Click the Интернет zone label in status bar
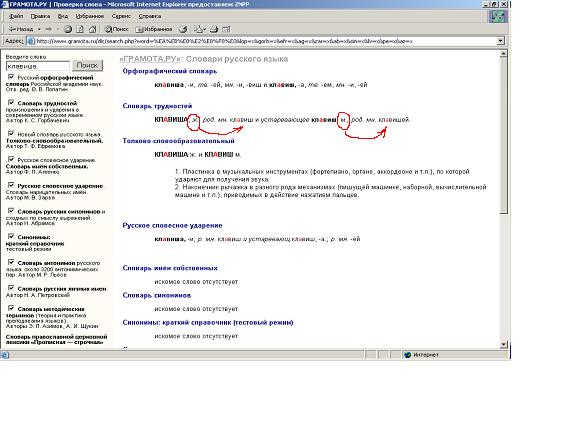The width and height of the screenshot is (576, 432). click(x=426, y=355)
